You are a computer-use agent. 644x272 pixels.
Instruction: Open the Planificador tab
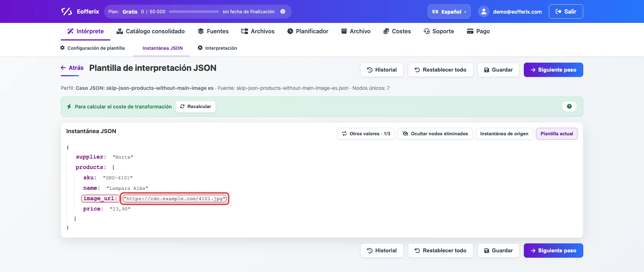[x=308, y=31]
